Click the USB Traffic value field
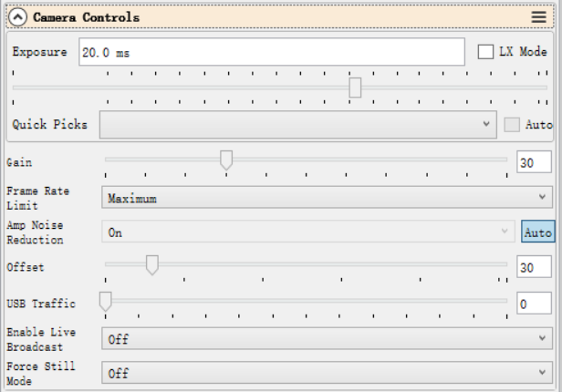Screen dimensions: 562x392 (534, 304)
